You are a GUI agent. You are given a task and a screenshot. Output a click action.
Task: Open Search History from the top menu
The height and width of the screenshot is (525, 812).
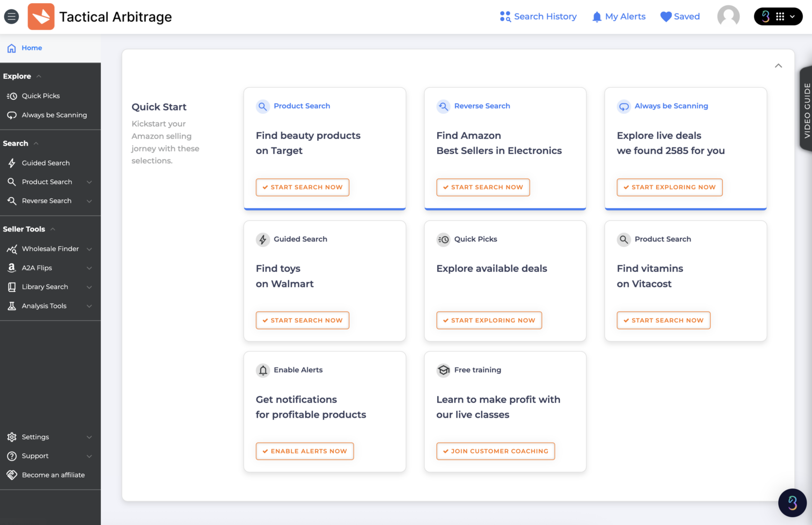pyautogui.click(x=538, y=16)
